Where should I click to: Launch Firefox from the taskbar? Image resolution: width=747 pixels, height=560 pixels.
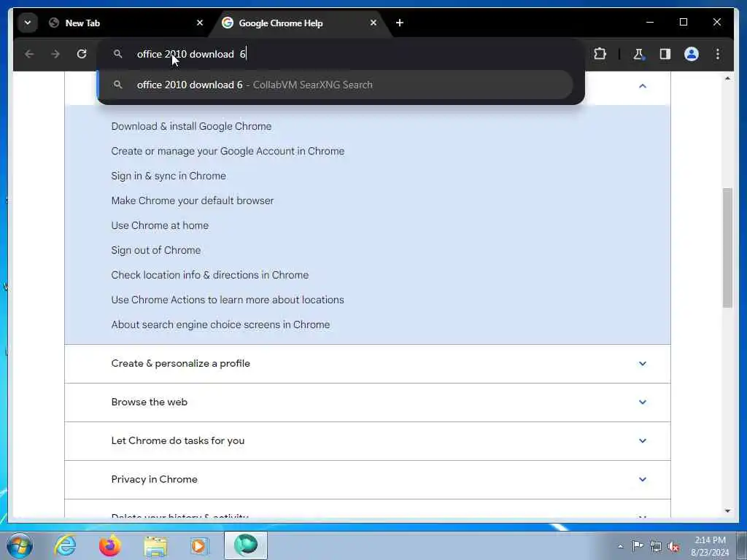[109, 545]
